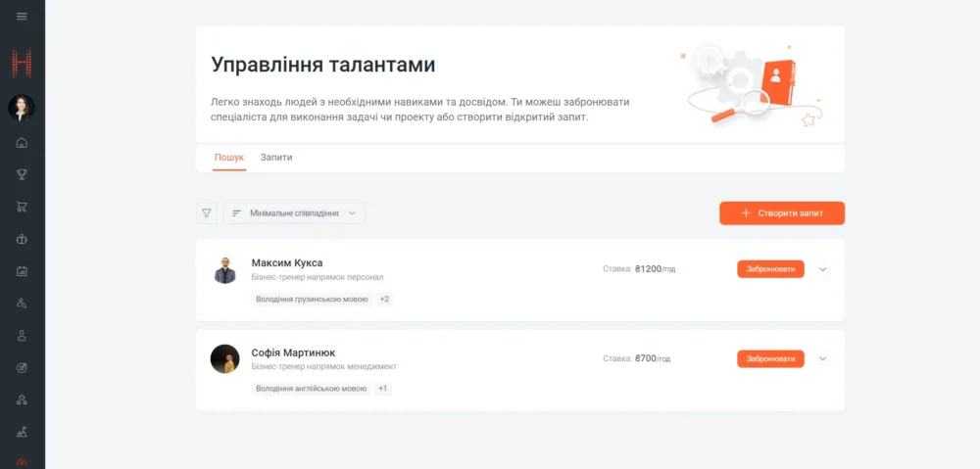Open the hamburger menu in sidebar

pos(22,16)
